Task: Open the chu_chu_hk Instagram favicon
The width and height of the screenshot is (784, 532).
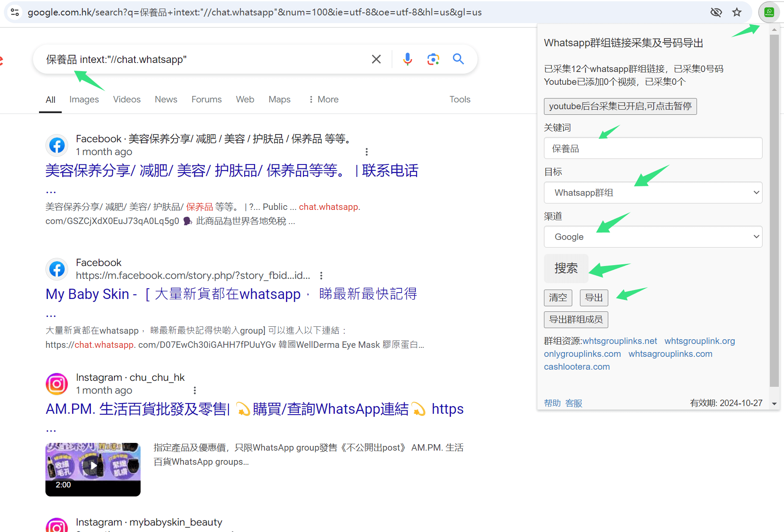Action: 57,384
